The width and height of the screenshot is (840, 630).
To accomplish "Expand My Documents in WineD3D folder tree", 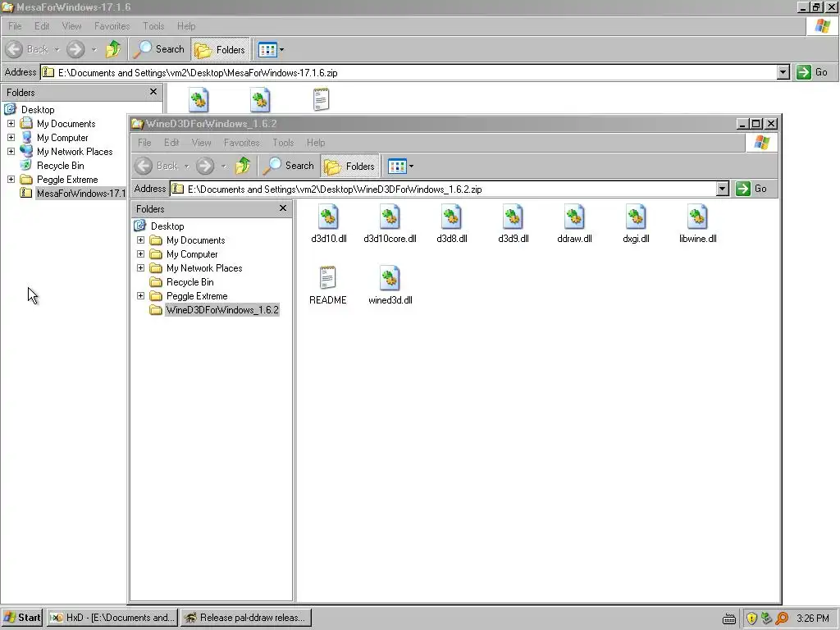I will pos(141,240).
